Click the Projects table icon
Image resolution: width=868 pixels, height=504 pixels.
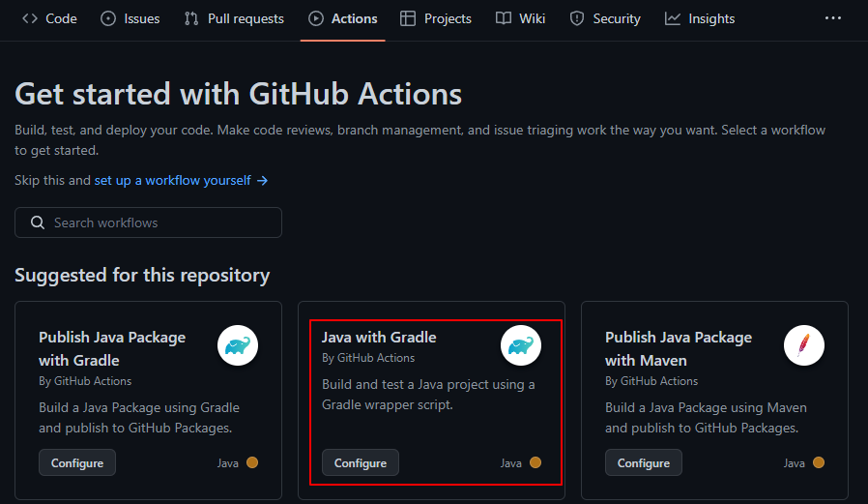point(408,18)
